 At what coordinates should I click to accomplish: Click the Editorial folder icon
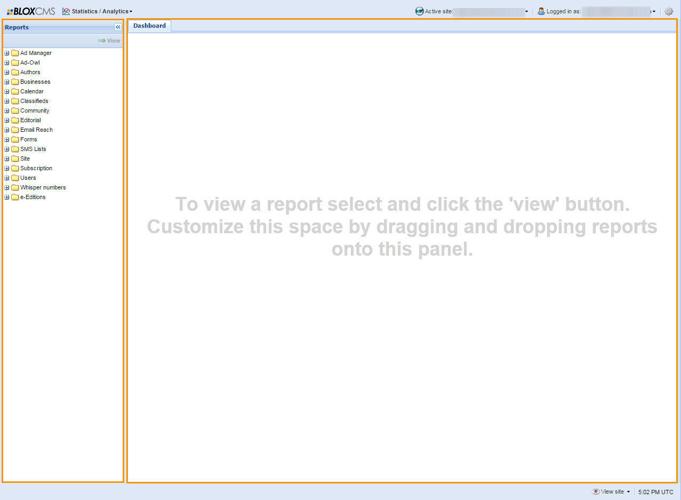15,120
